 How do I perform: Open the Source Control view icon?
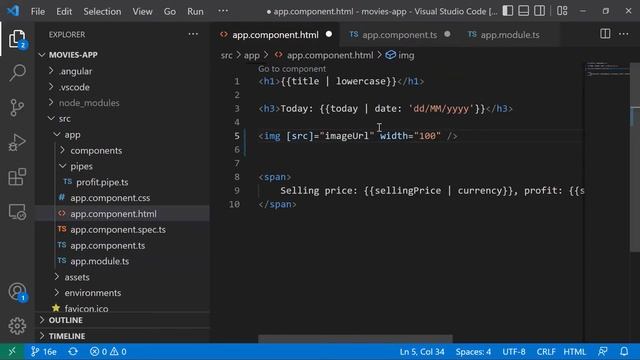[17, 108]
